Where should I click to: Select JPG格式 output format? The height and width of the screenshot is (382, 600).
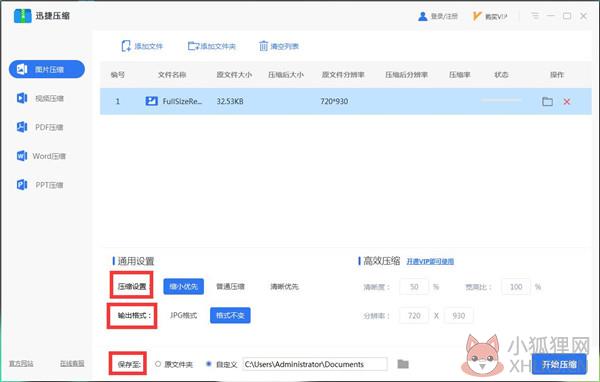[183, 315]
